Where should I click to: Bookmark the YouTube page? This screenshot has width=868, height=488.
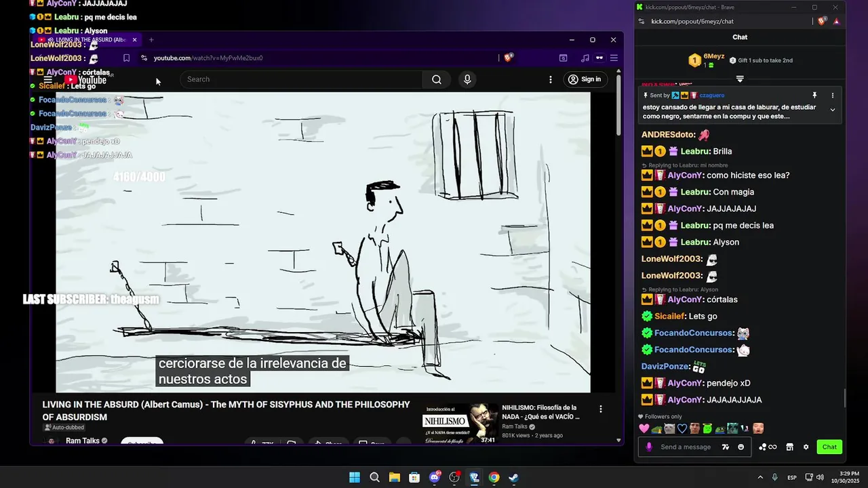click(x=126, y=58)
